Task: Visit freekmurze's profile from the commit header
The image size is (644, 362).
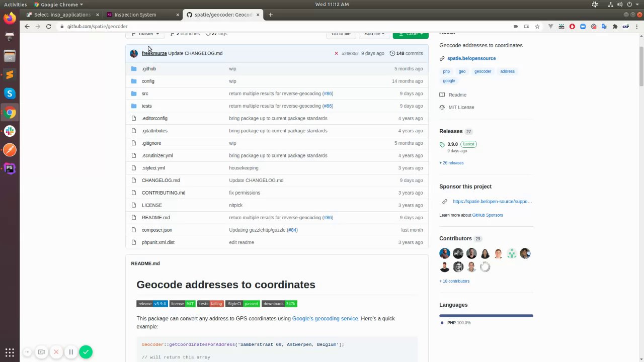Action: pos(154,53)
